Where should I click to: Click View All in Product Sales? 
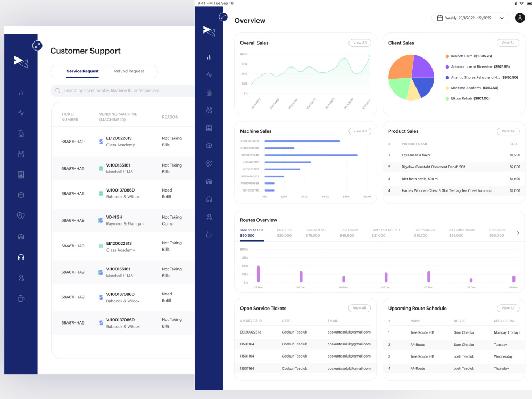(508, 131)
